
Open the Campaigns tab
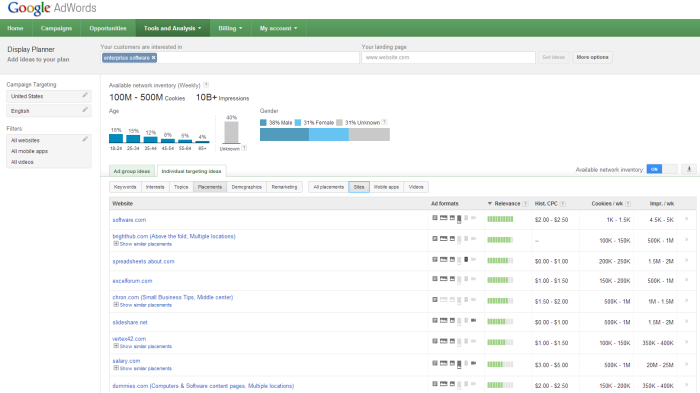[56, 28]
